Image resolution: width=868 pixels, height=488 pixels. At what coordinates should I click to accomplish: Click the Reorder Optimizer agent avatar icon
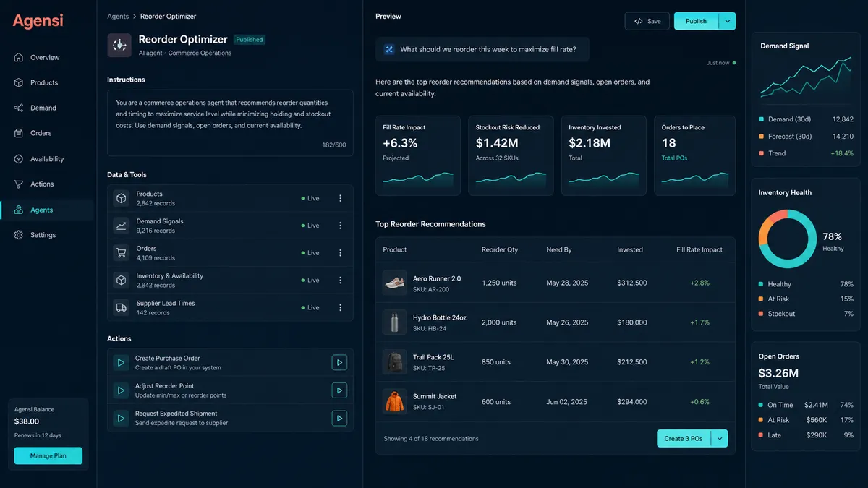pos(119,46)
